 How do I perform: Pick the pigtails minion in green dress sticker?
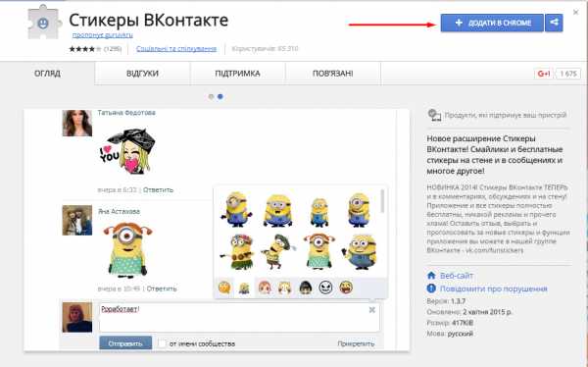point(319,251)
